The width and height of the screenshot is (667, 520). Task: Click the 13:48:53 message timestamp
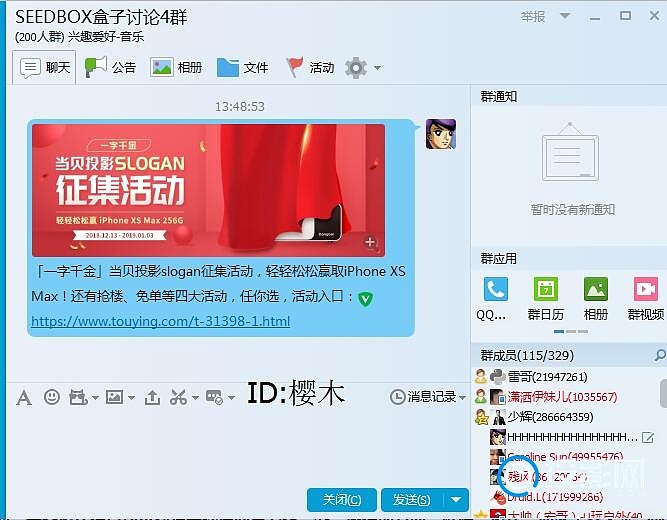pos(239,106)
